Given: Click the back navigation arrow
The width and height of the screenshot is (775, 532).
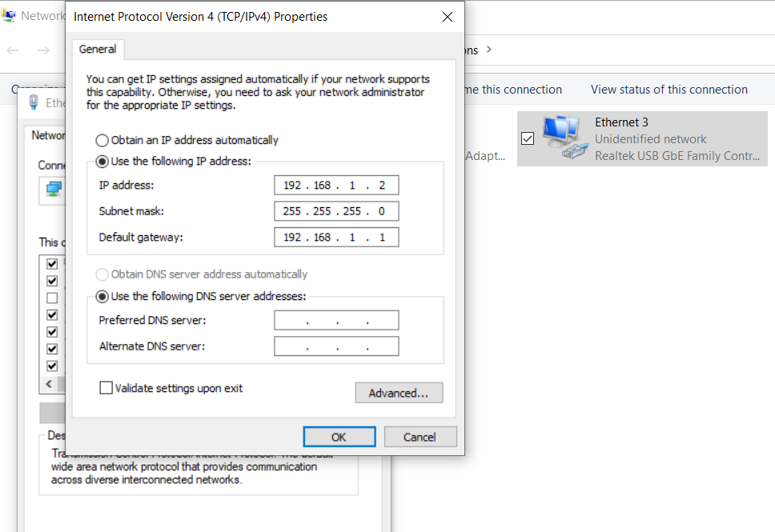Looking at the screenshot, I should tap(13, 50).
